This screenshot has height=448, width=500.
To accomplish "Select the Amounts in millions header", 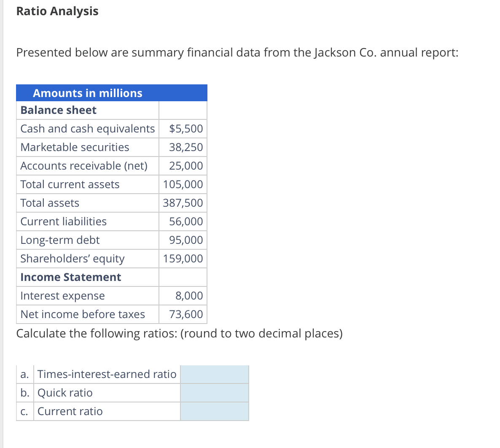I will click(88, 93).
